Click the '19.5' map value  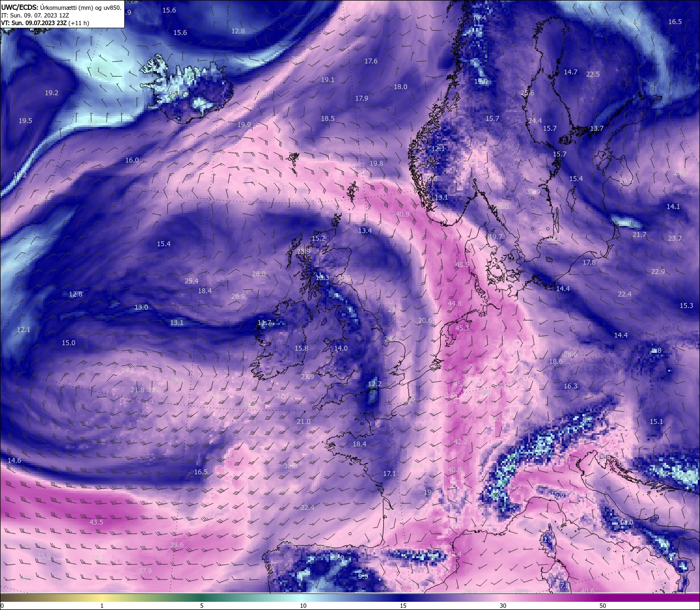(x=25, y=121)
